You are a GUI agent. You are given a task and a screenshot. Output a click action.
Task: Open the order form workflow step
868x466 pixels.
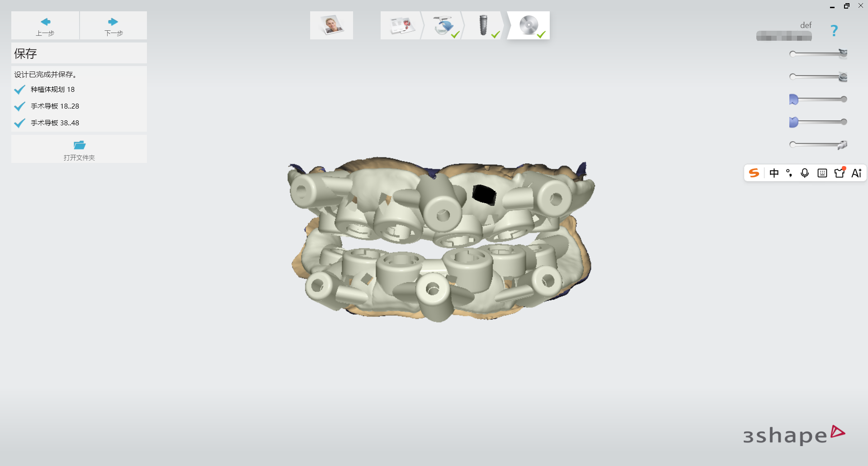[x=401, y=25]
